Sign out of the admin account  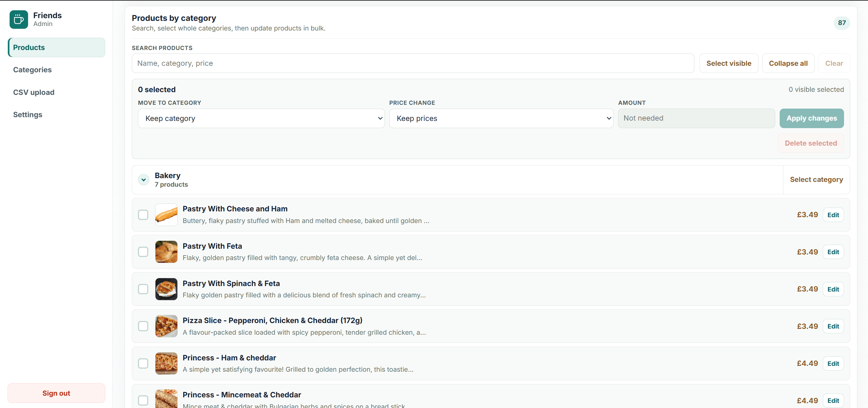tap(56, 393)
